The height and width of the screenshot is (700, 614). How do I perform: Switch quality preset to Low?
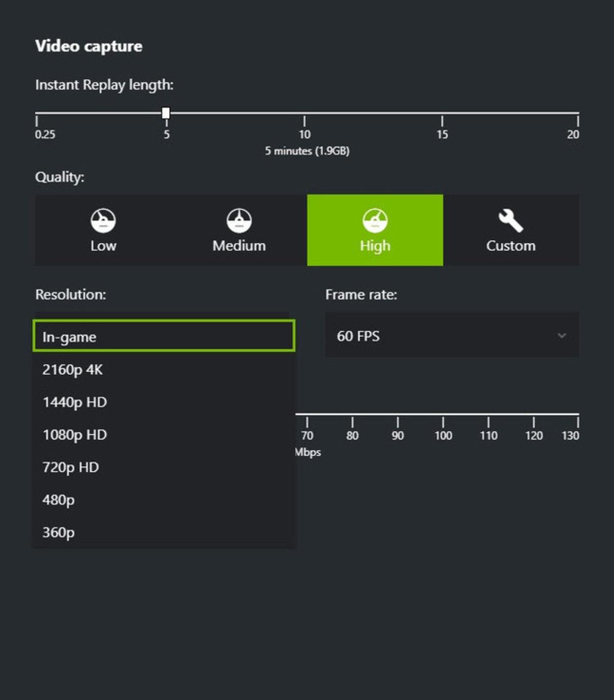click(x=103, y=230)
